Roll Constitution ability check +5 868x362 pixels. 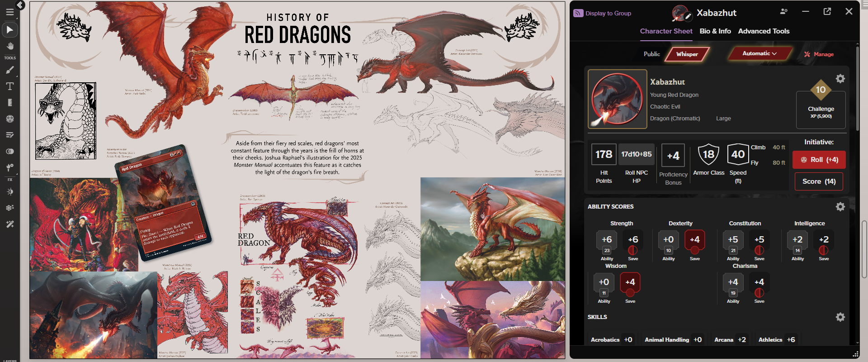(733, 240)
